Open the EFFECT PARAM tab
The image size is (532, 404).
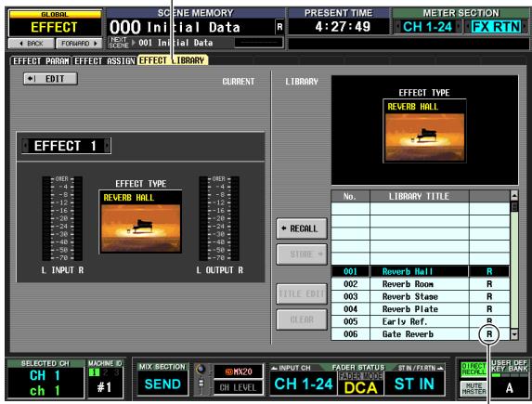41,60
